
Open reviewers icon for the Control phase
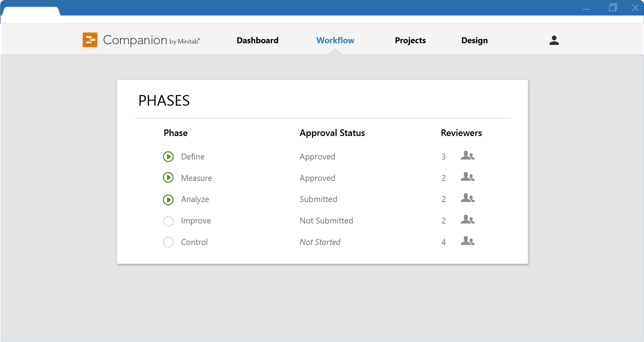[x=468, y=241]
